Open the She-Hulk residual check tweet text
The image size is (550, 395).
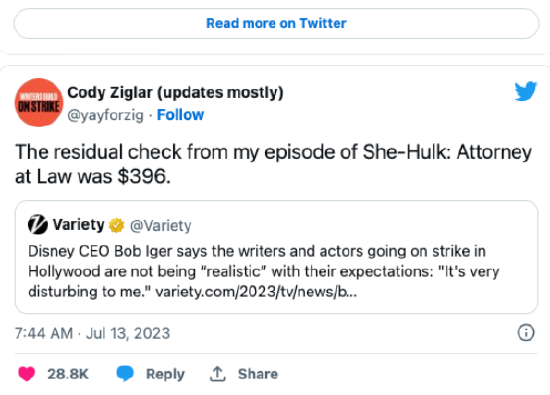click(x=274, y=164)
